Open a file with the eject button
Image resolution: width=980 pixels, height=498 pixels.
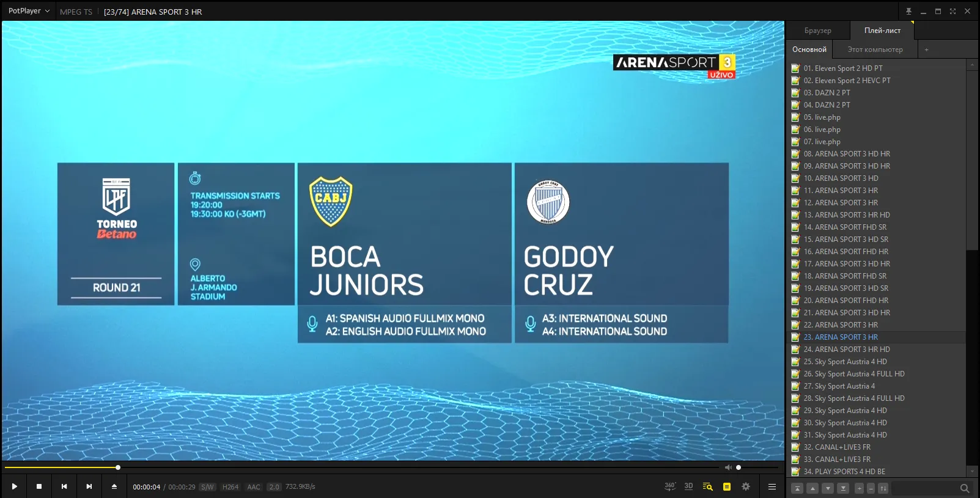tap(114, 486)
